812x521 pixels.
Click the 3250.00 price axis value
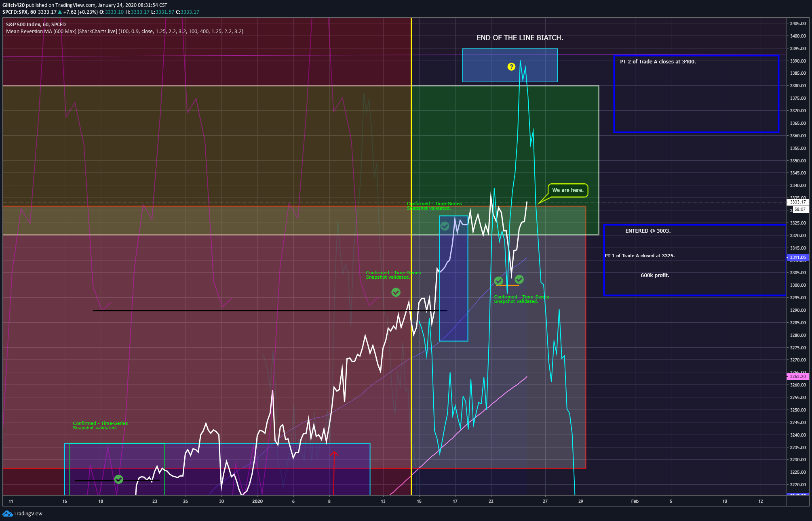pos(798,410)
